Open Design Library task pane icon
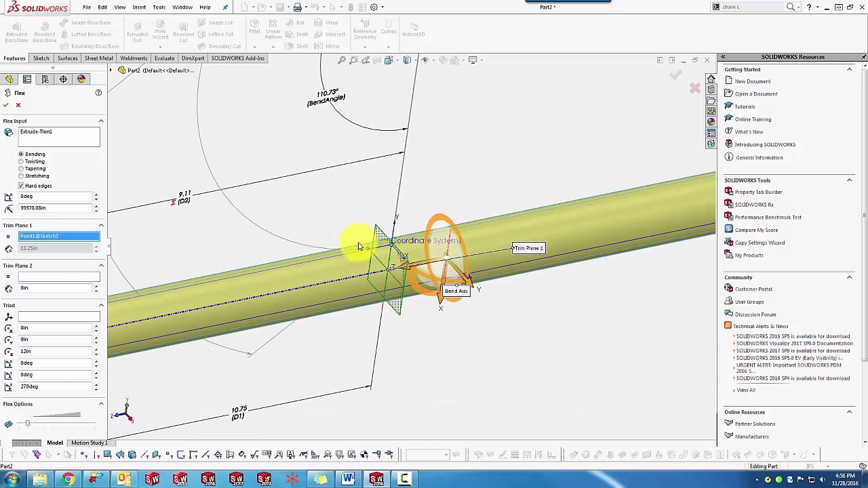 [711, 89]
